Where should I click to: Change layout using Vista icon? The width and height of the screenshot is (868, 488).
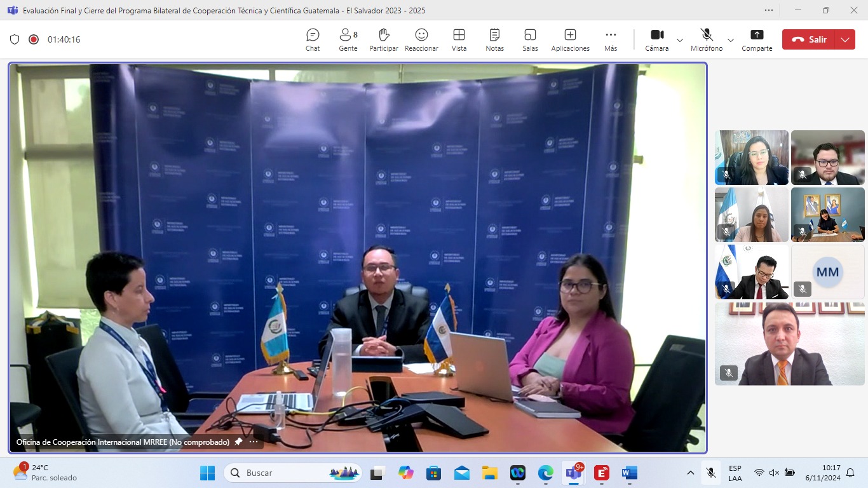pos(459,39)
